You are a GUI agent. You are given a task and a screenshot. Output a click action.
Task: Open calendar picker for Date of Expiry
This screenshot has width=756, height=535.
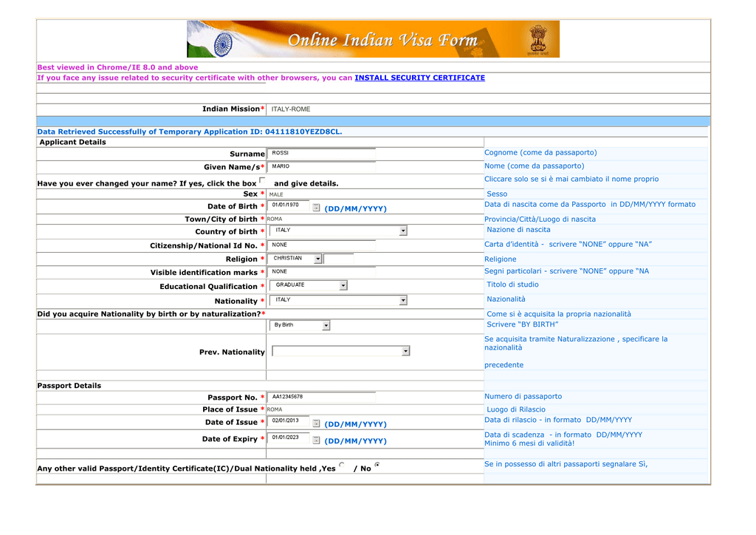[316, 440]
